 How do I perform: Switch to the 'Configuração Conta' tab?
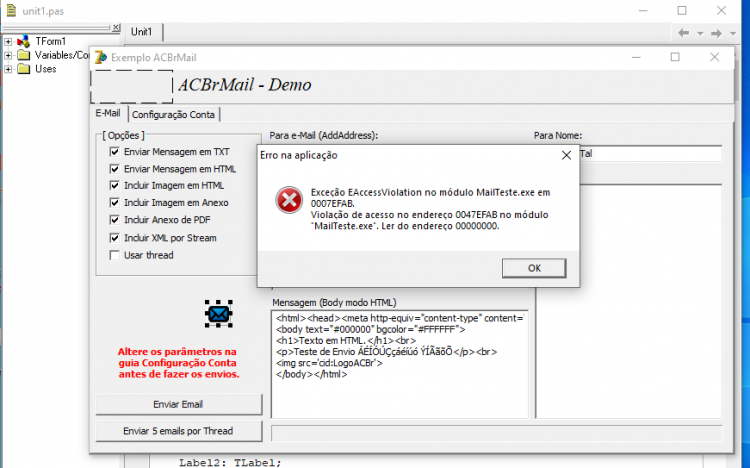173,115
